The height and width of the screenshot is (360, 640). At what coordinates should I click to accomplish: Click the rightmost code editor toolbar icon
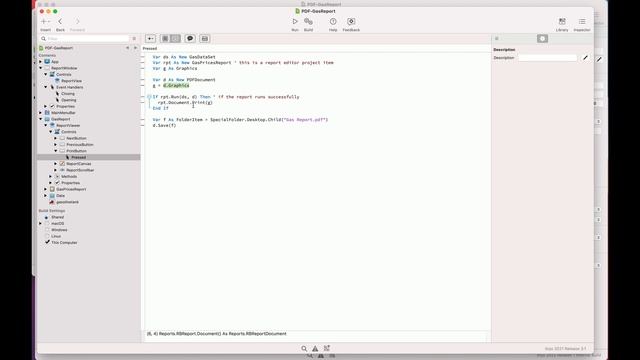pos(205,38)
